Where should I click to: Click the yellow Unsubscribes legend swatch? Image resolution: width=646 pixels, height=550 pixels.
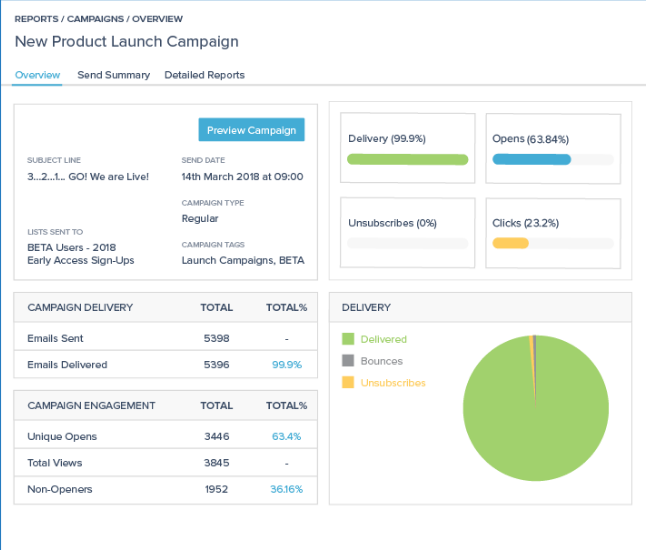348,383
